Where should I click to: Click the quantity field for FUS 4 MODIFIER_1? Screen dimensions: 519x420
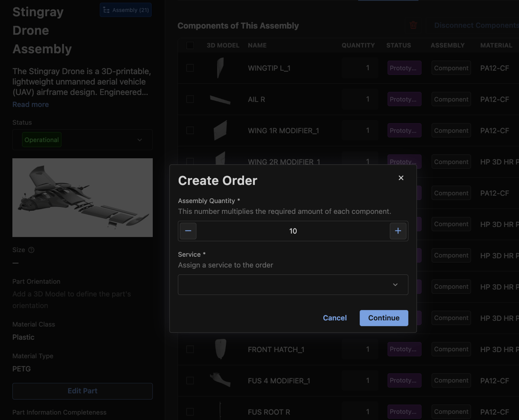pos(360,381)
